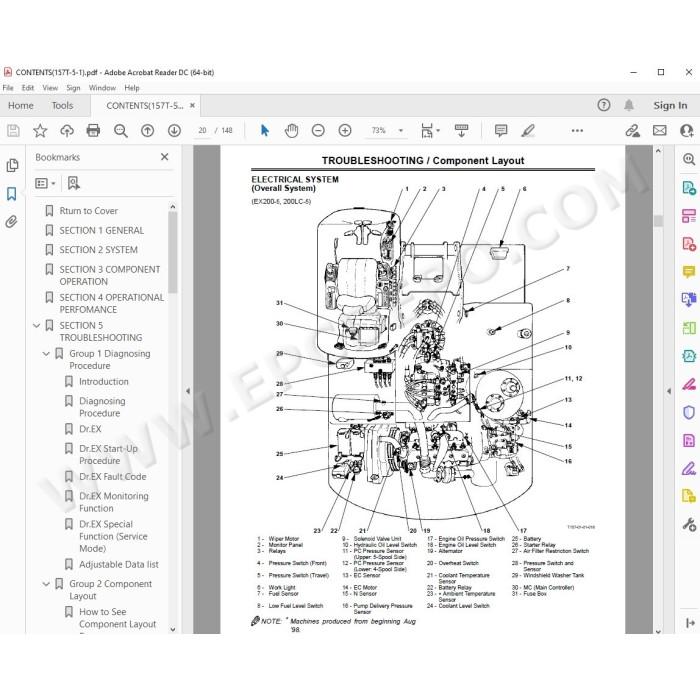
Task: Open the share with others icon
Action: click(x=687, y=130)
